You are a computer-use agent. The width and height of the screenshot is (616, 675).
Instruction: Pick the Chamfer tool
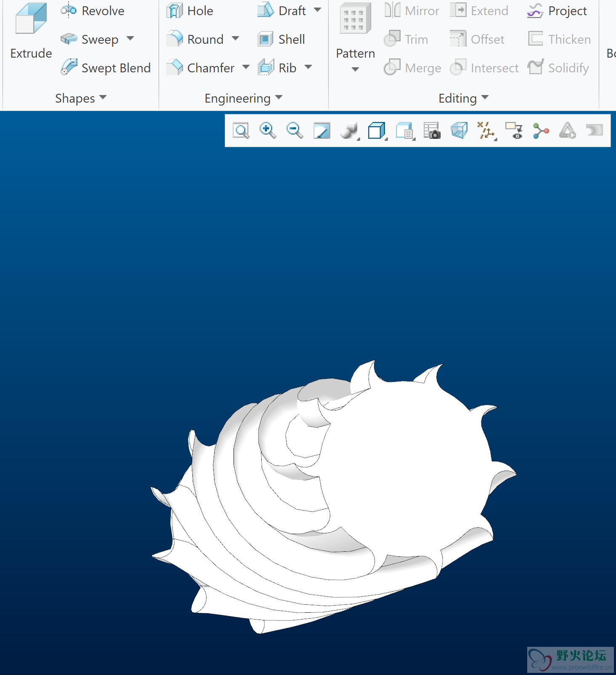coord(200,68)
